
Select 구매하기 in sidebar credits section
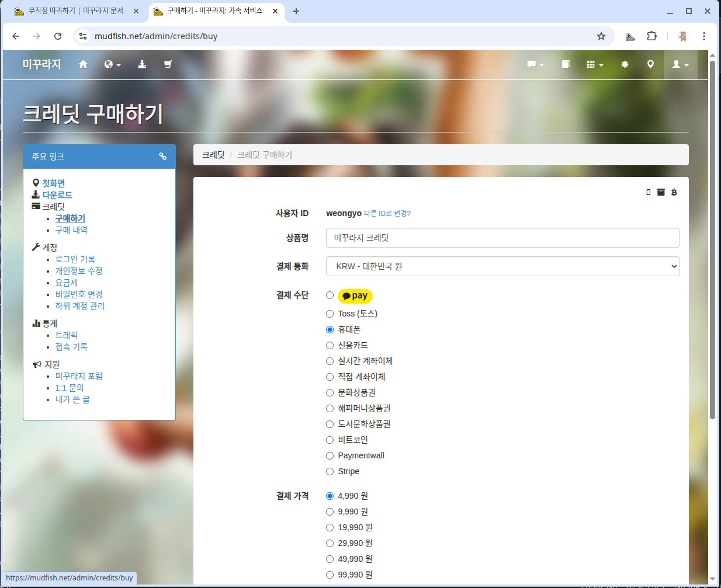(70, 218)
